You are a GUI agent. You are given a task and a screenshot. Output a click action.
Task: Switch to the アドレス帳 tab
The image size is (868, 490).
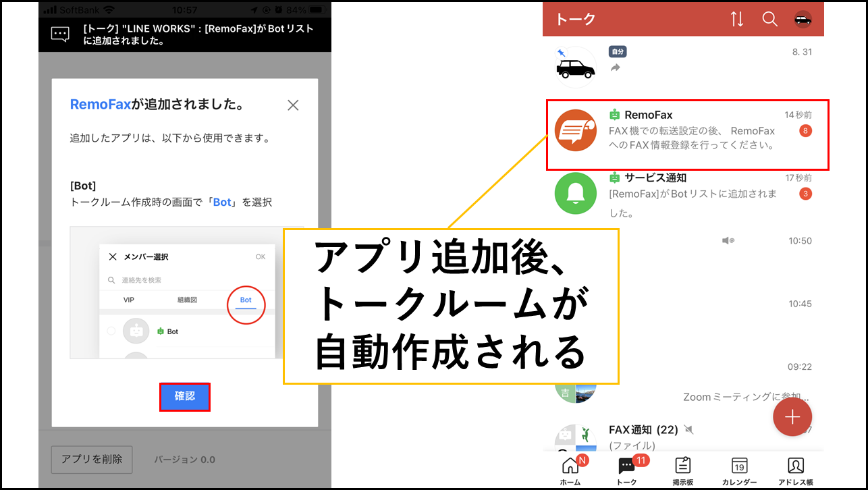pos(795,470)
